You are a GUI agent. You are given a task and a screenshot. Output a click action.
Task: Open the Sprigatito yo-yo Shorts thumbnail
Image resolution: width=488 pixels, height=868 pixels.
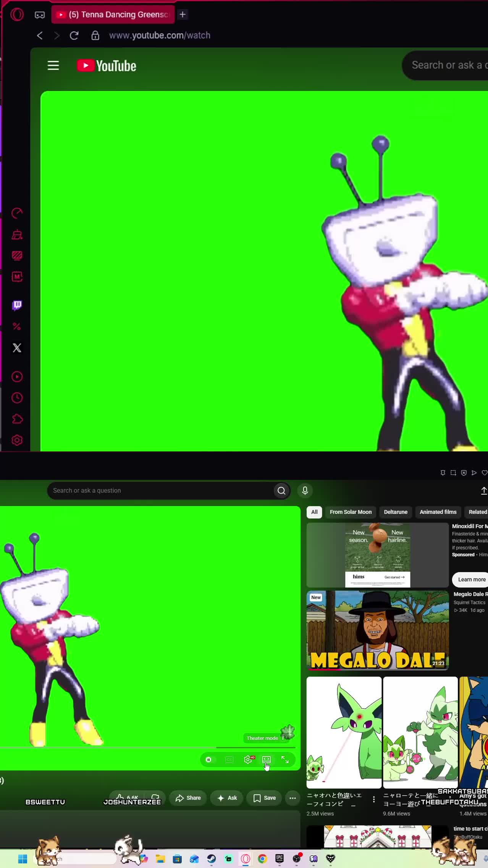pyautogui.click(x=420, y=732)
